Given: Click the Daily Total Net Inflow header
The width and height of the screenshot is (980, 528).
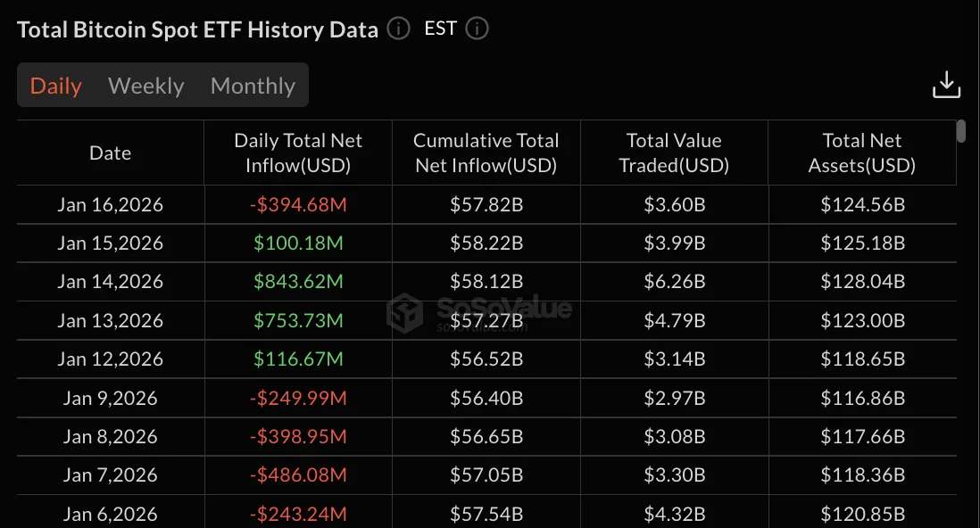Looking at the screenshot, I should tap(297, 153).
